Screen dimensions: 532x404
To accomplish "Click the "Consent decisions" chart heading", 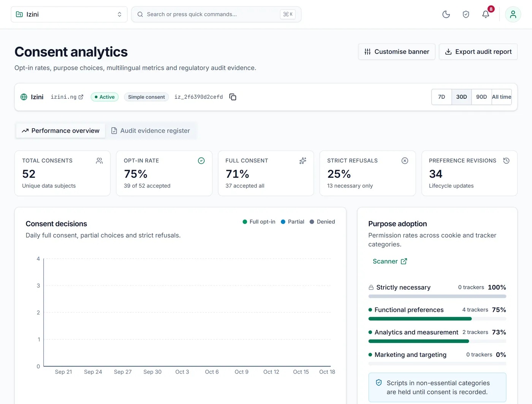I will (56, 224).
